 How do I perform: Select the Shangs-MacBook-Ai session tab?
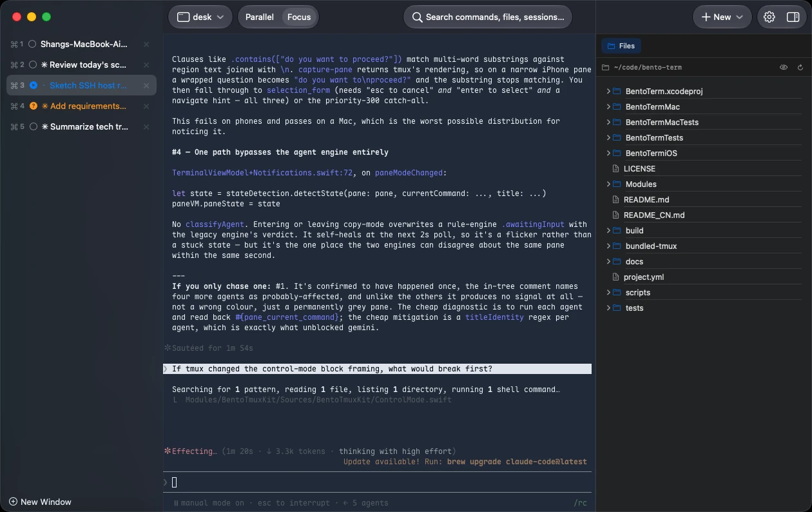[x=81, y=44]
